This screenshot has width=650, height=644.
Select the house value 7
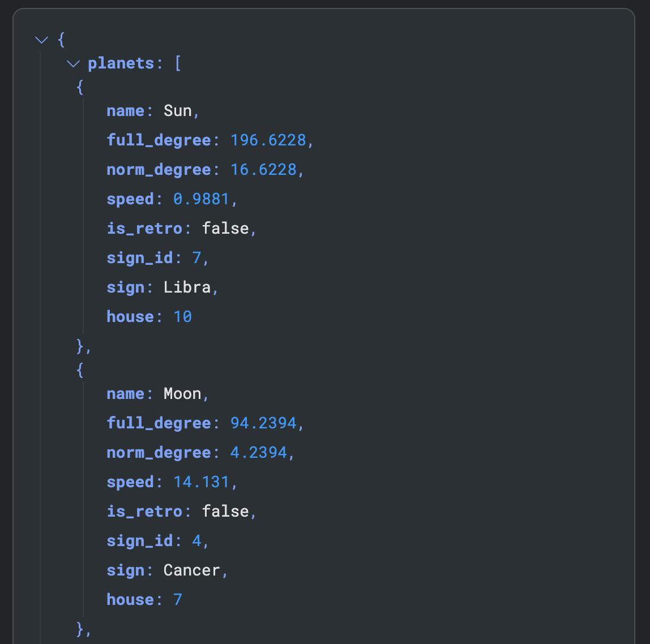pos(178,600)
